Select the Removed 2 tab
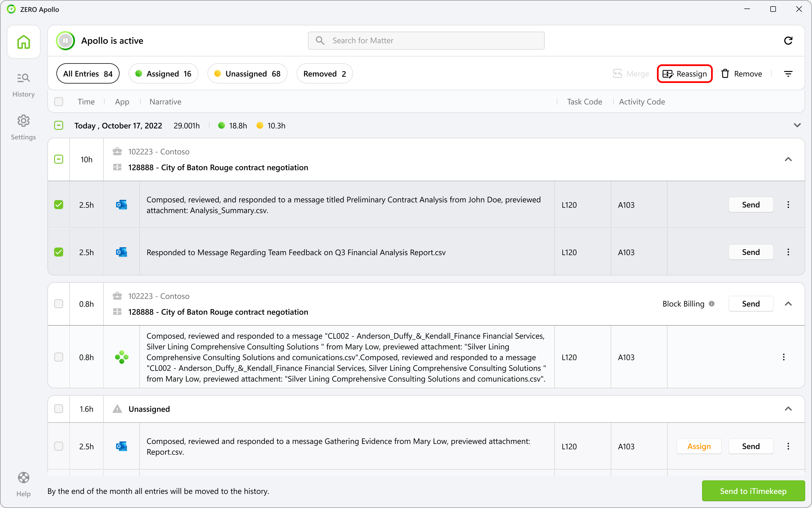Screen dimensions: 812x508 [x=325, y=74]
